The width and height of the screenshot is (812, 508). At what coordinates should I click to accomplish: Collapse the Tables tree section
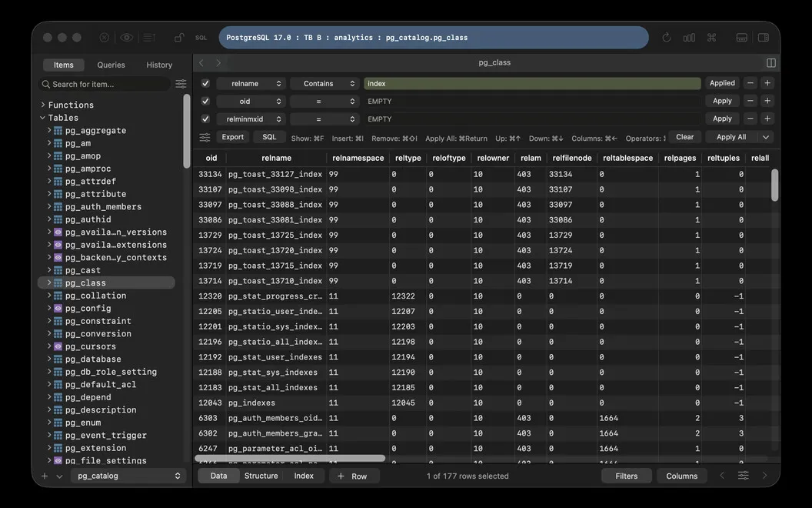tap(43, 118)
